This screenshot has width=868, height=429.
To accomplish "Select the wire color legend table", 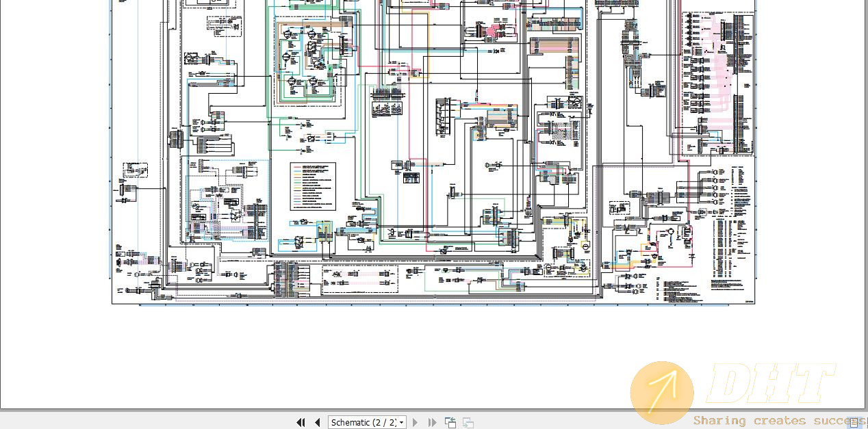I will (x=313, y=186).
